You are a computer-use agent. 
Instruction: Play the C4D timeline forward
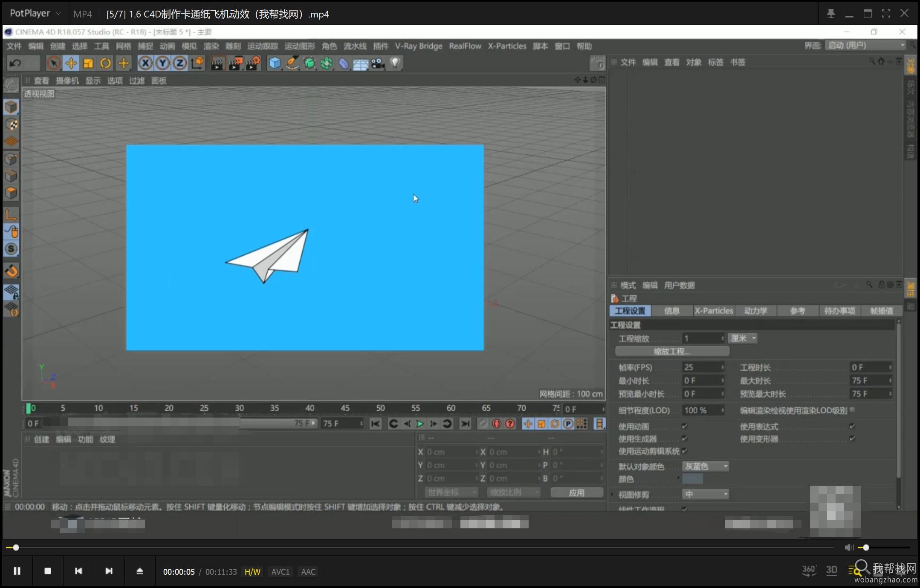(420, 424)
